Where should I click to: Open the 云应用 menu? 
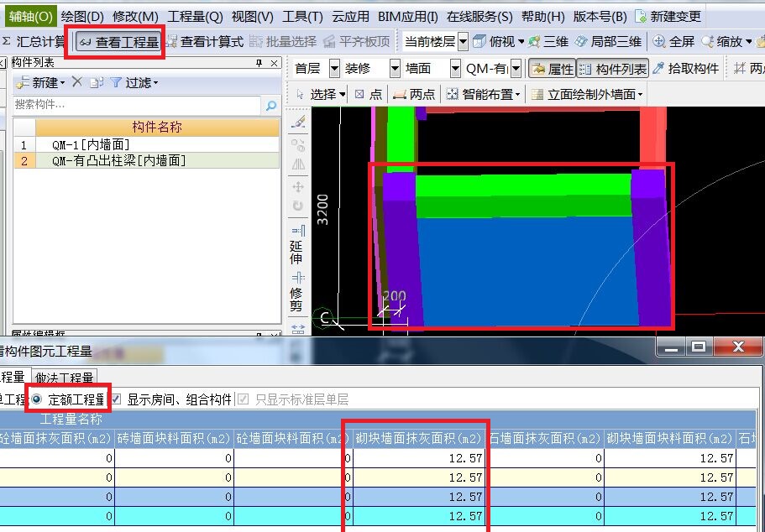(350, 17)
